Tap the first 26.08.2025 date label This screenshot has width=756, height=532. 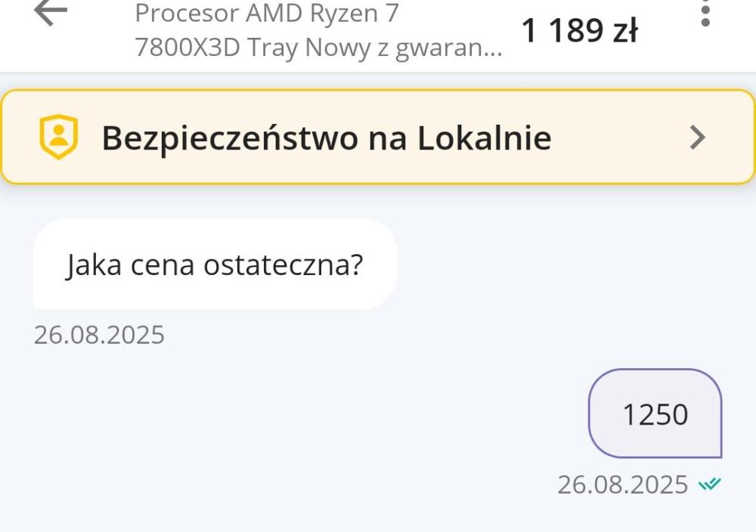tap(98, 333)
